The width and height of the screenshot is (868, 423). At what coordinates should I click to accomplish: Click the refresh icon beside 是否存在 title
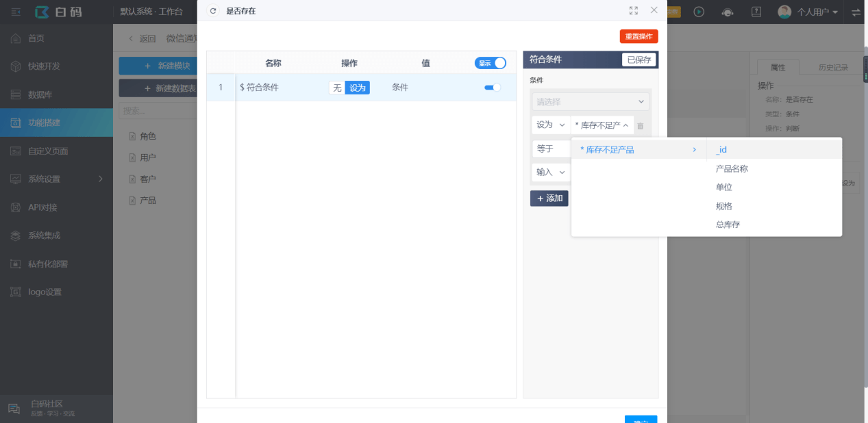[x=213, y=11]
